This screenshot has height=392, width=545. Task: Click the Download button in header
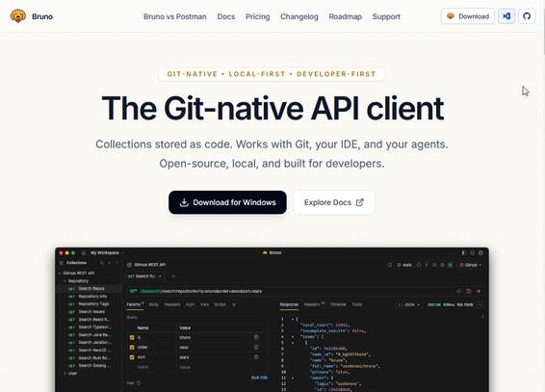click(x=468, y=16)
